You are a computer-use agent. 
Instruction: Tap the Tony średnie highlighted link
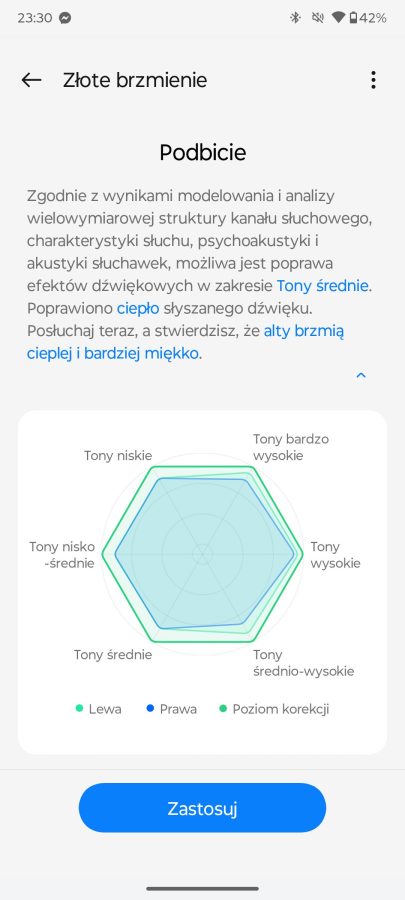[324, 285]
